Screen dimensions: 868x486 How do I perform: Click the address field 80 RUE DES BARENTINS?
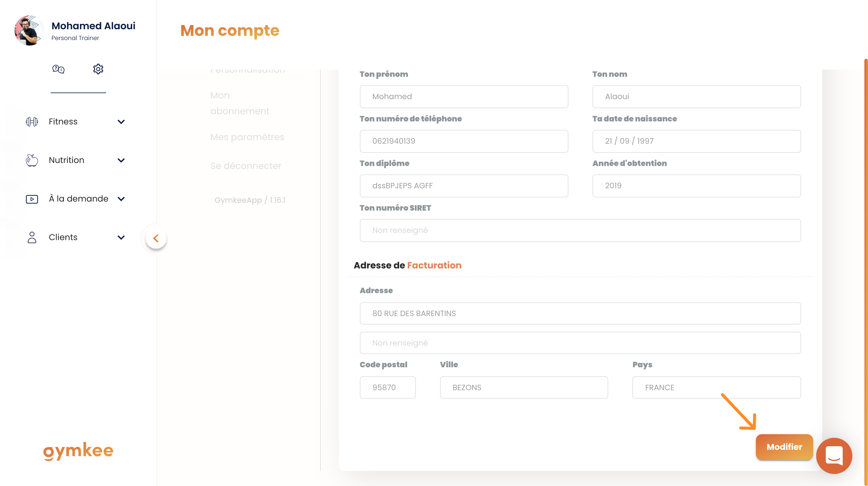580,314
